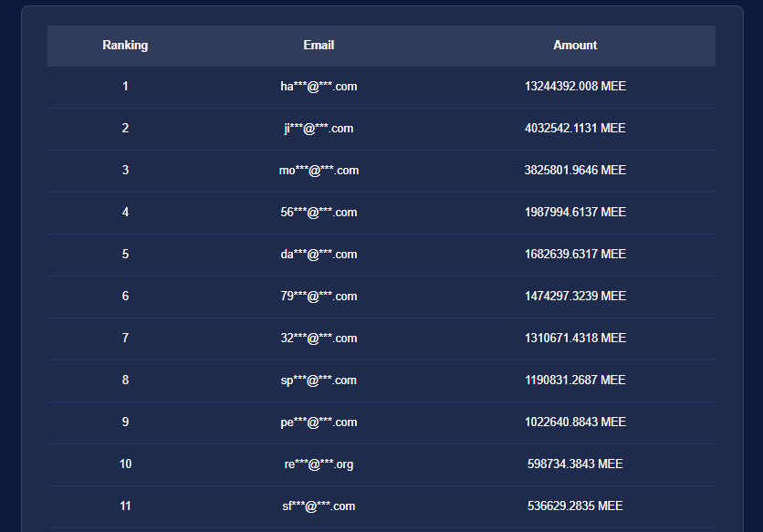Select the ranking number 2 cell

pyautogui.click(x=125, y=129)
